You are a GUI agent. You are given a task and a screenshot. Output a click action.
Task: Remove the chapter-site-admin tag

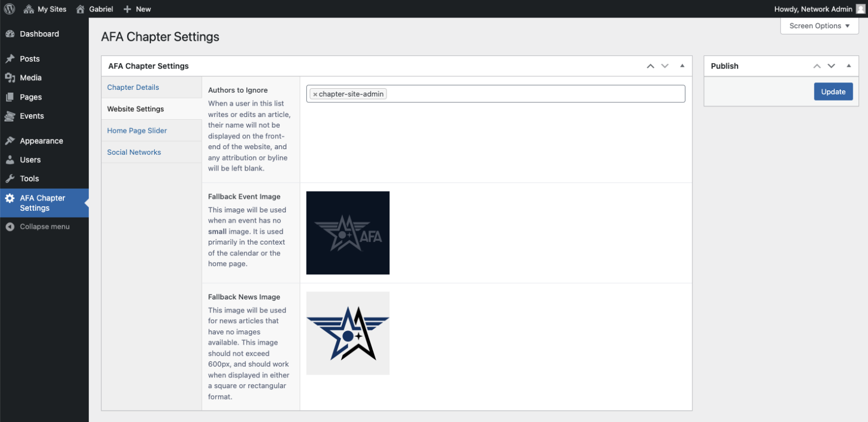pyautogui.click(x=315, y=94)
